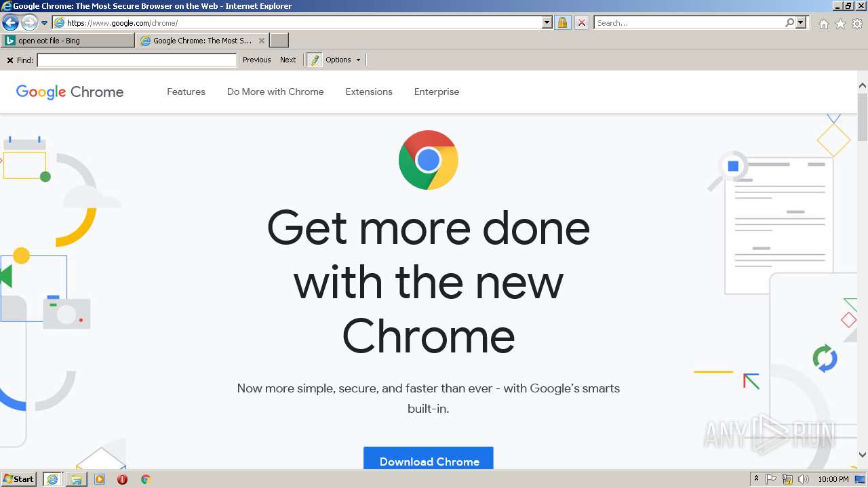868x488 pixels.
Task: Open the media player taskbar icon
Action: (100, 479)
